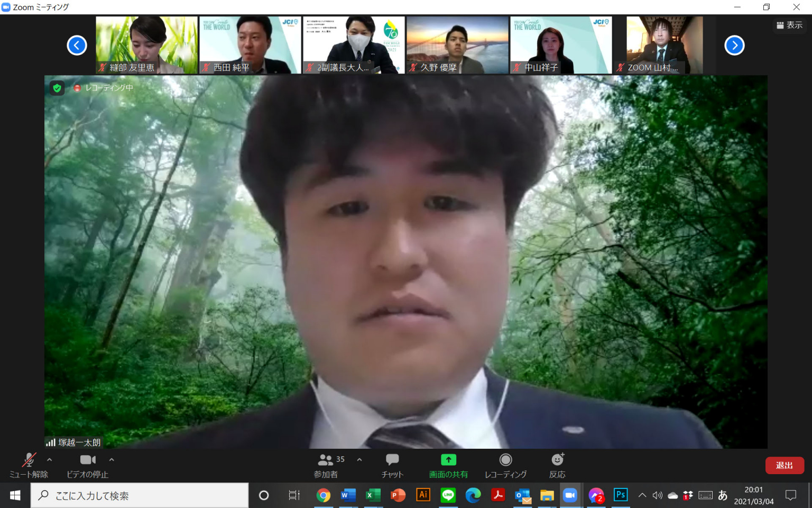Viewport: 812px width, 508px height.
Task: Show previous participant thumbnails with left arrow
Action: tap(77, 46)
